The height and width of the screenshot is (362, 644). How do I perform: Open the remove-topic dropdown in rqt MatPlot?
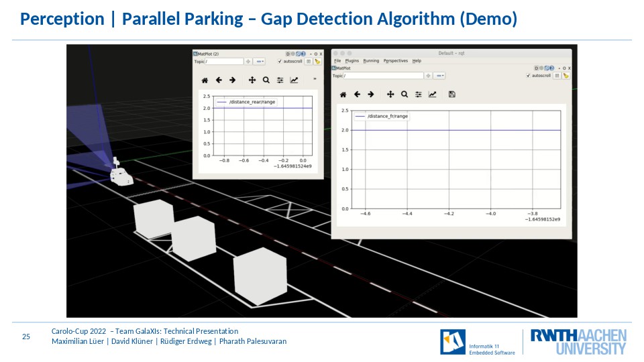pyautogui.click(x=439, y=76)
